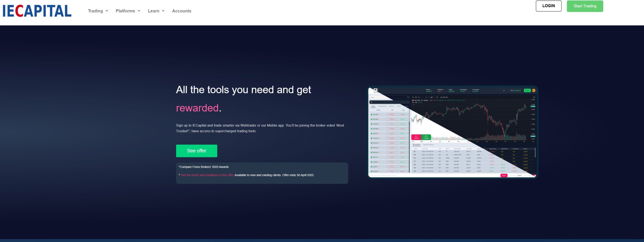
Task: Click the orange user avatar icon
Action: pos(534,90)
